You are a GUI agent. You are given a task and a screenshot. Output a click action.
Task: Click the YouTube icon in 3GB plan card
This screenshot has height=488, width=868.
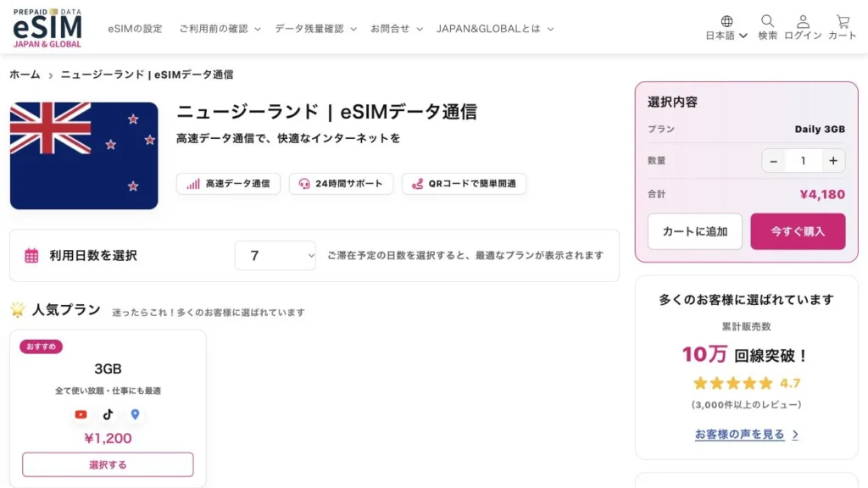pyautogui.click(x=81, y=414)
